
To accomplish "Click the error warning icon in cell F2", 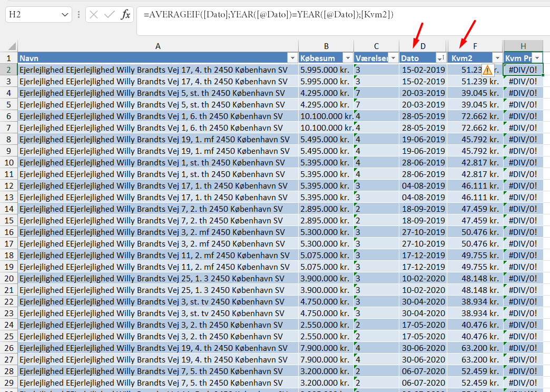I will pyautogui.click(x=486, y=69).
